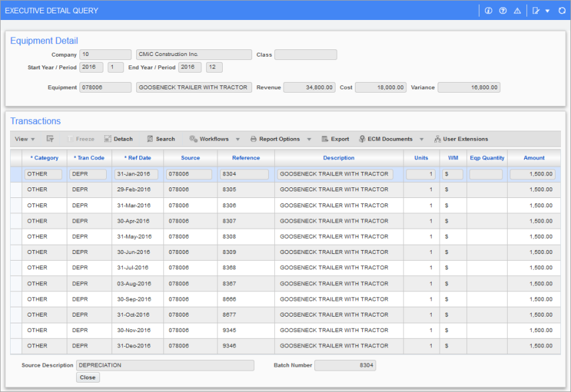This screenshot has height=392, width=571.
Task: Click the Revenue field showing 34,800.00
Action: click(309, 87)
